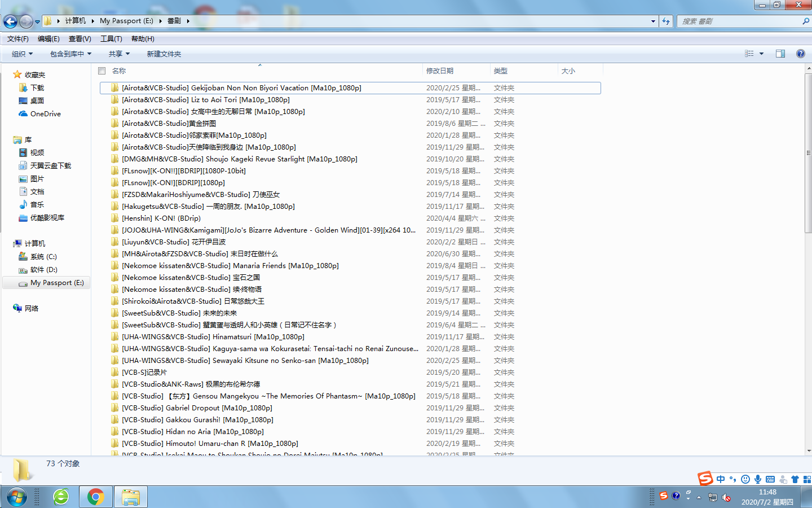The width and height of the screenshot is (812, 508).
Task: Select 下载 folder in favorites
Action: (x=32, y=88)
